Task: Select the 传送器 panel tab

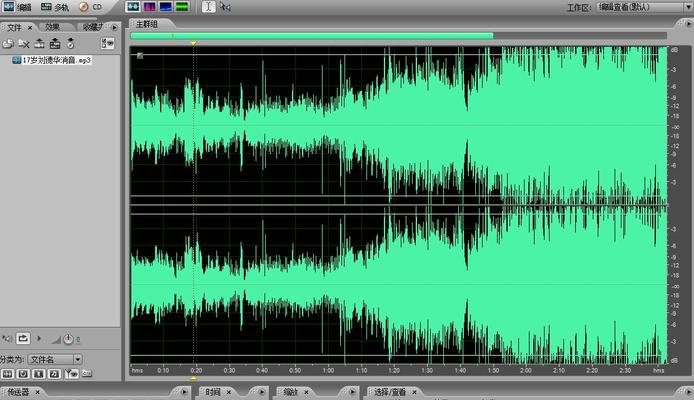Action: coord(18,392)
